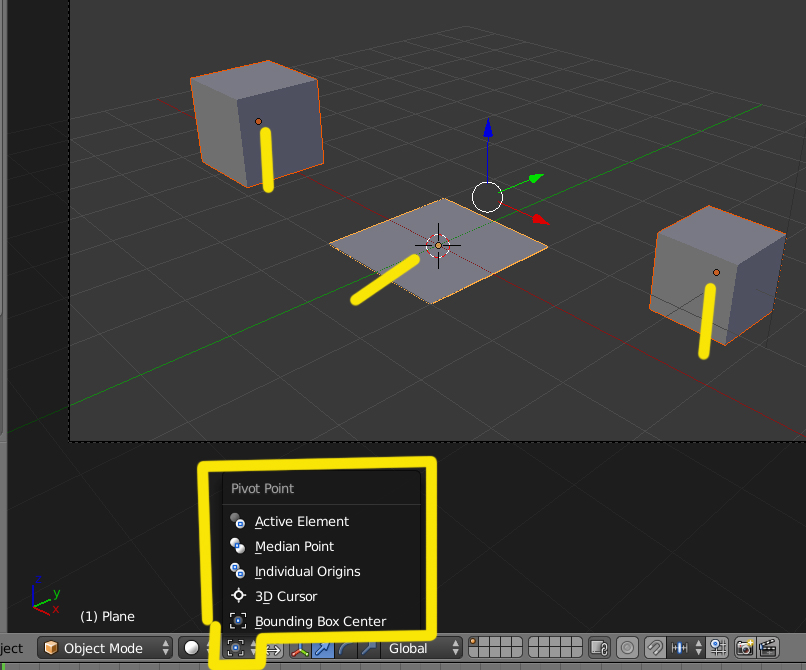Open the snap element type selector
This screenshot has width=806, height=670.
coord(686,648)
